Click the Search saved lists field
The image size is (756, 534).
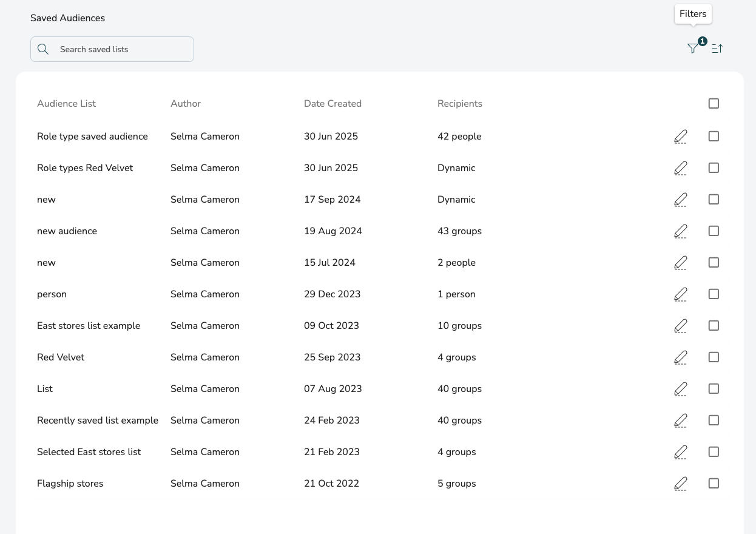click(121, 49)
